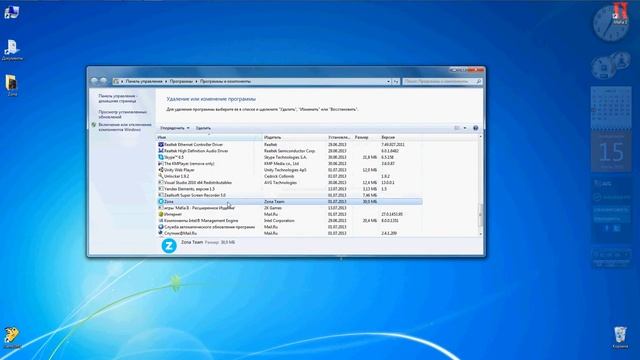Click the Skype Technologies S.A. publisher cell
The height and width of the screenshot is (360, 640).
click(x=285, y=157)
